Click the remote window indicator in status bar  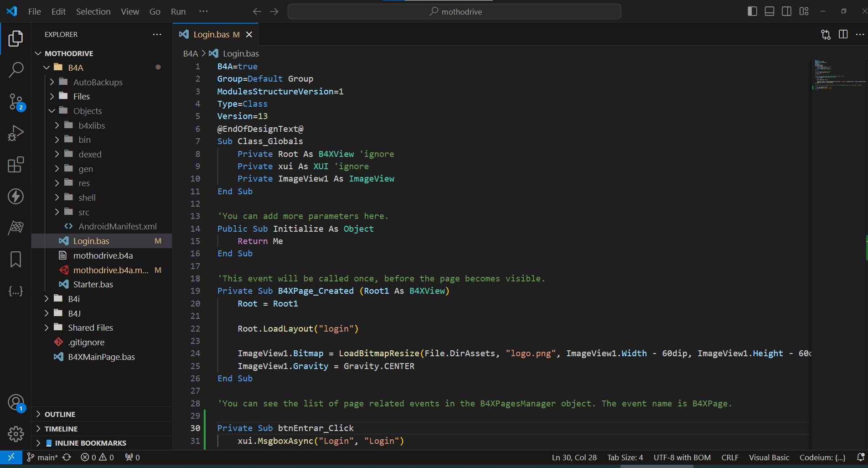[11, 457]
